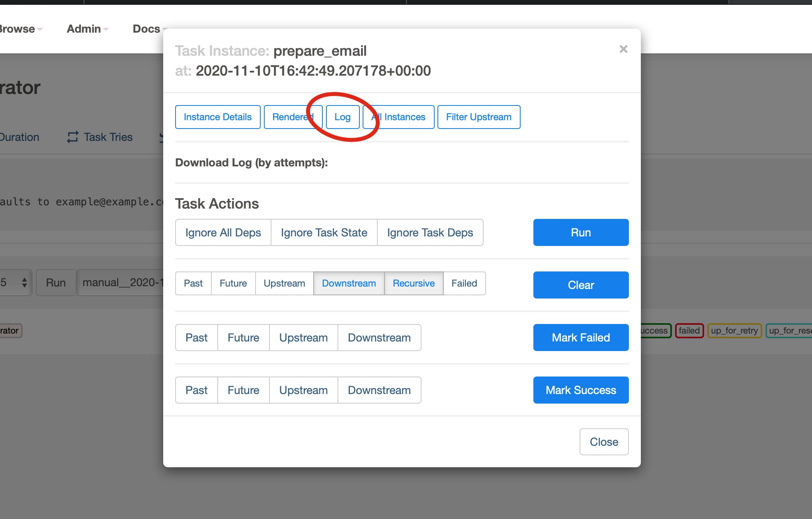
Task: Toggle Upstream in the Clear row
Action: click(x=285, y=283)
